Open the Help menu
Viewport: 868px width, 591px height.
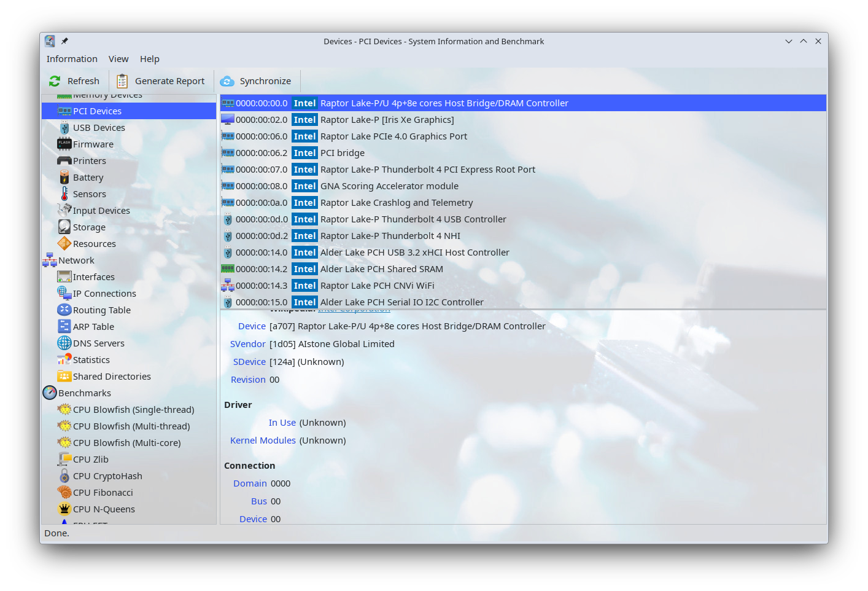click(149, 59)
